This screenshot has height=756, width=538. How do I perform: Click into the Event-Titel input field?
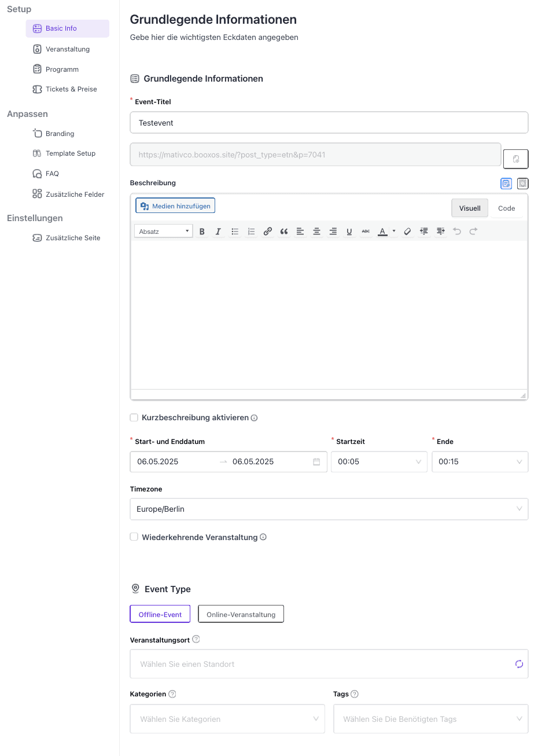click(329, 123)
